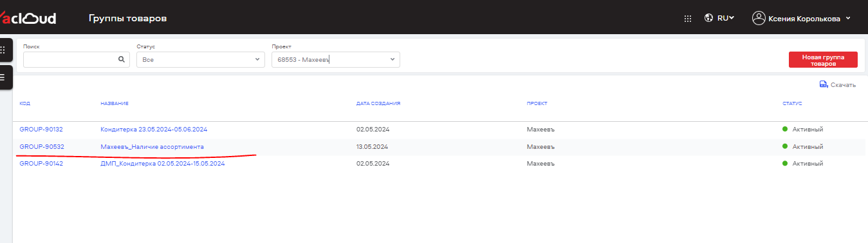This screenshot has width=868, height=243.
Task: Click Махеевъ project cell in GROUP-90142 row
Action: [540, 164]
